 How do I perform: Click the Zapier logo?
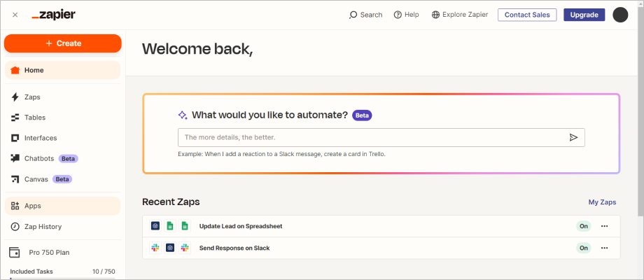click(x=53, y=15)
